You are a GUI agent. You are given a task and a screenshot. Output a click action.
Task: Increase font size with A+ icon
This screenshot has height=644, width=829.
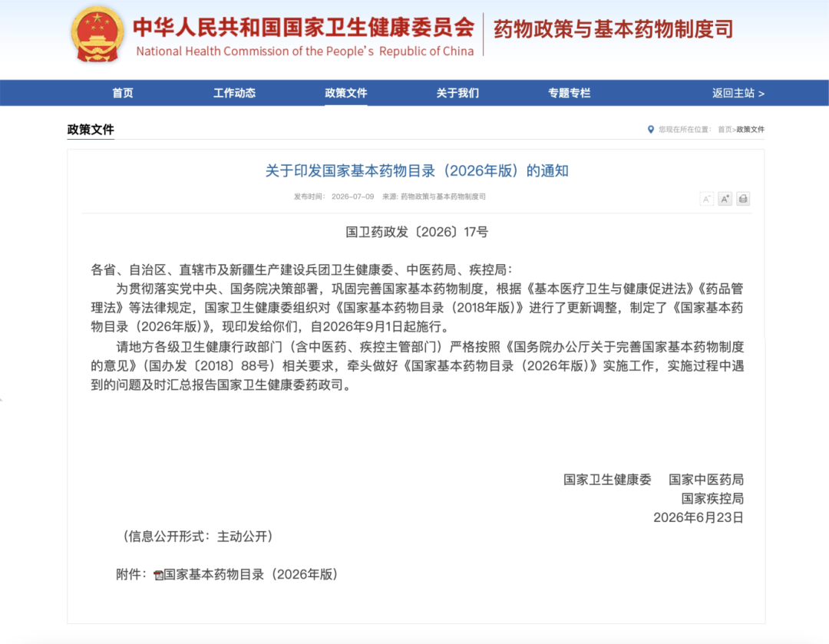click(x=725, y=199)
